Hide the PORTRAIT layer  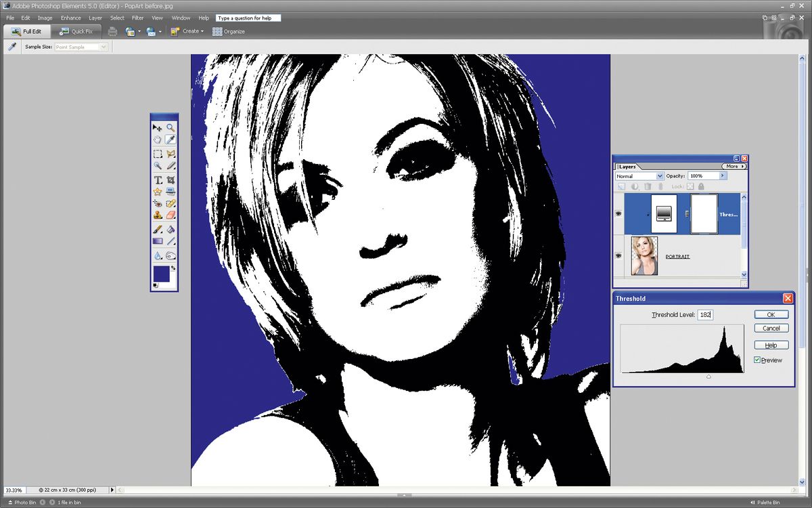[x=618, y=255]
